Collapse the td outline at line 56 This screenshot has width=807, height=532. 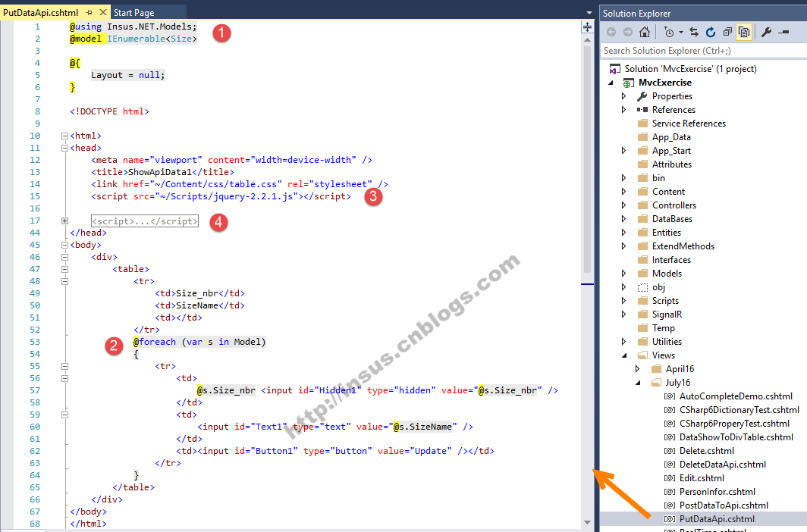pos(65,378)
